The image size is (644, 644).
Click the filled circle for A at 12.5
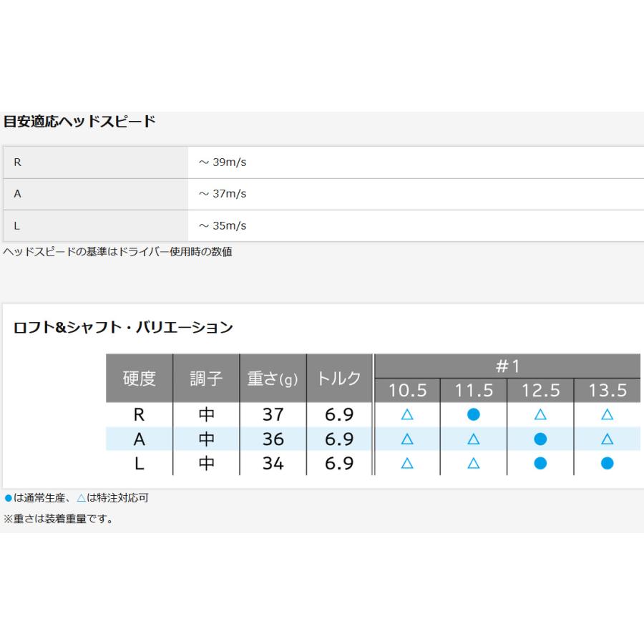[540, 439]
